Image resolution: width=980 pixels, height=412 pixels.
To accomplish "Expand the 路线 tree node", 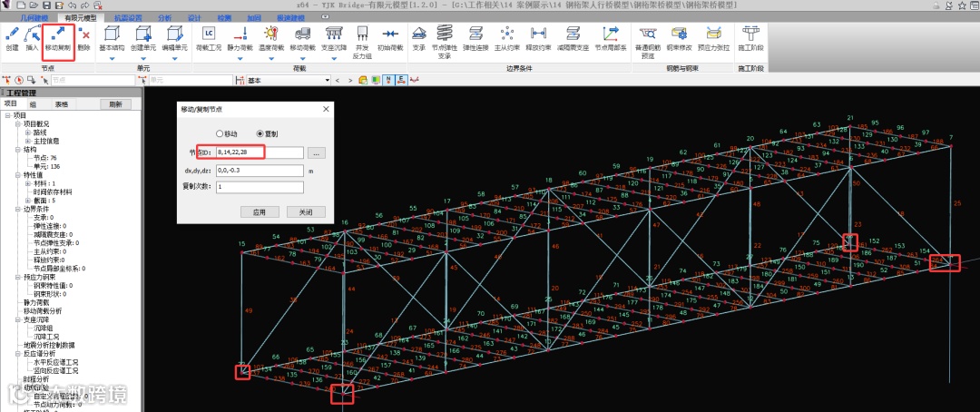I will pyautogui.click(x=27, y=132).
